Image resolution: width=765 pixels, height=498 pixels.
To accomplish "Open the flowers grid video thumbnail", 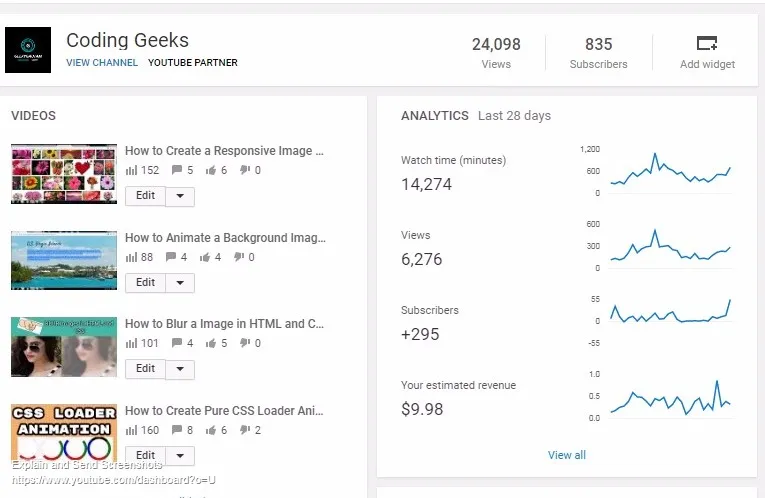I will (64, 174).
